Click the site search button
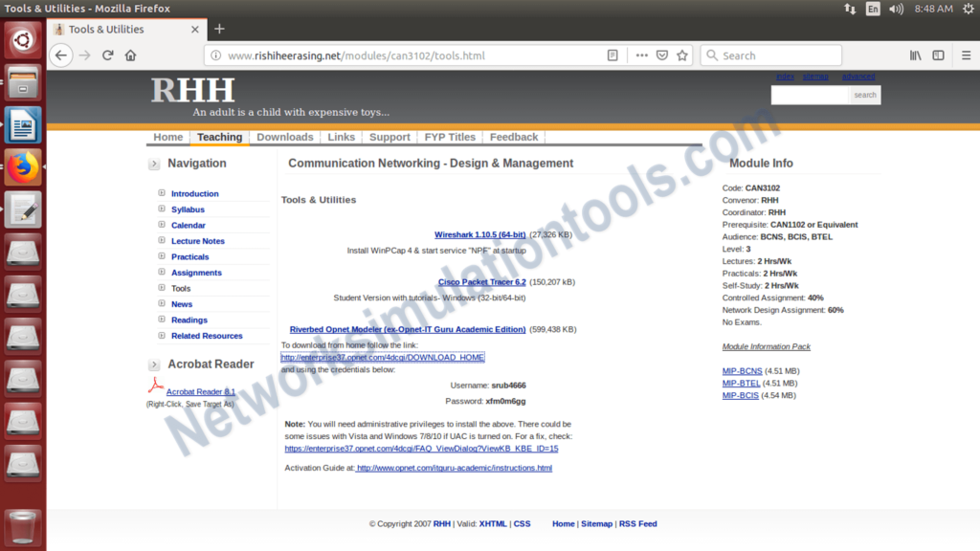Image resolution: width=980 pixels, height=551 pixels. pos(864,95)
